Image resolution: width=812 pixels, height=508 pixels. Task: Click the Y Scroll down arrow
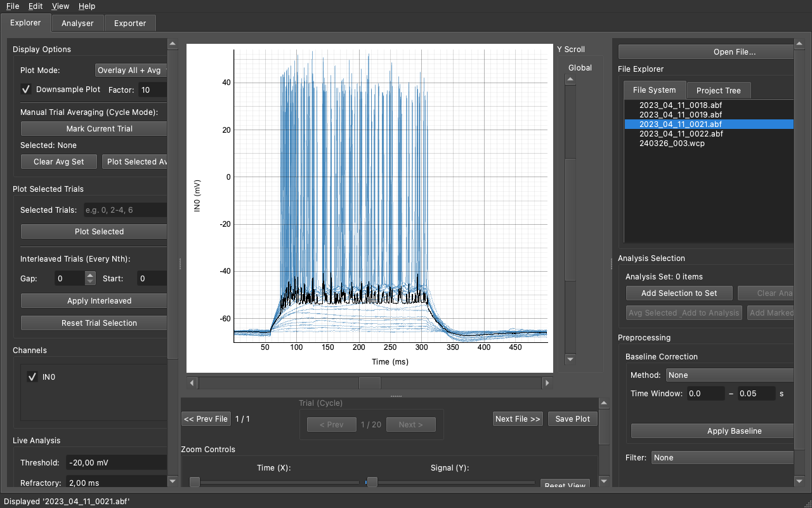coord(570,359)
